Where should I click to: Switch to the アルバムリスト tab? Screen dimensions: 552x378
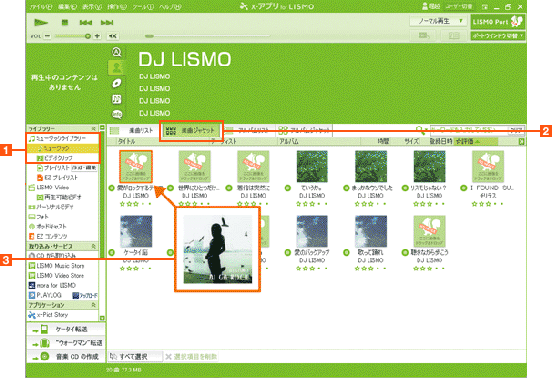[249, 131]
